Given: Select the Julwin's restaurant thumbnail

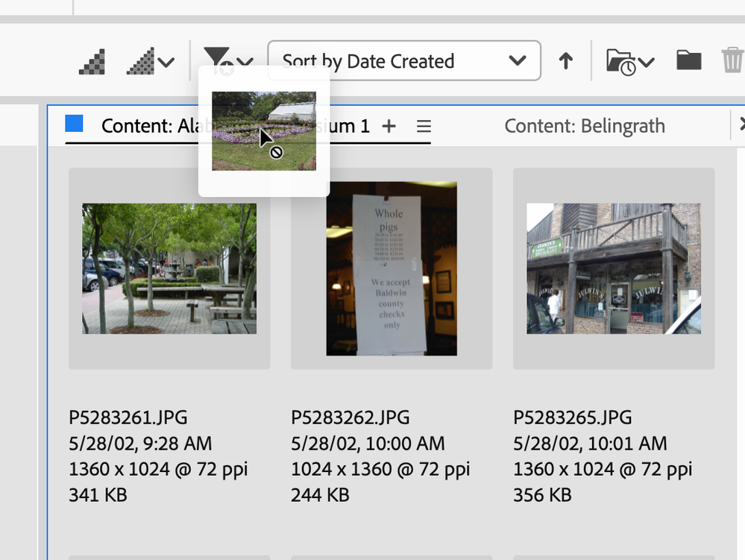Looking at the screenshot, I should (614, 268).
